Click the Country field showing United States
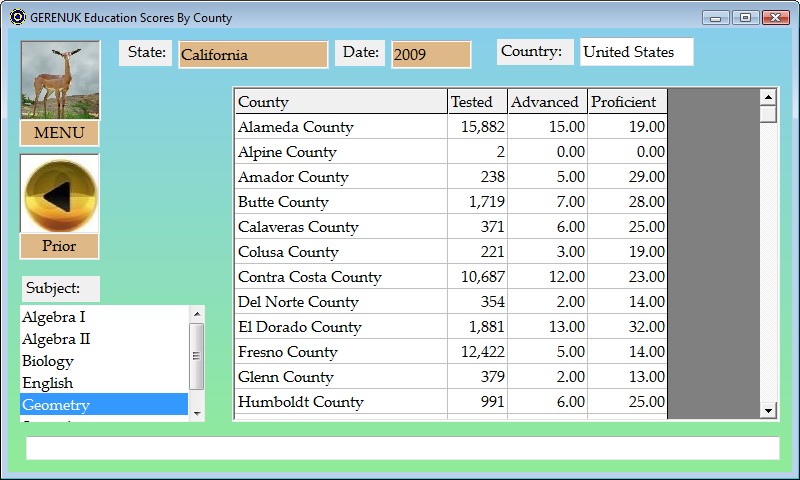This screenshot has width=800, height=480. (x=636, y=52)
